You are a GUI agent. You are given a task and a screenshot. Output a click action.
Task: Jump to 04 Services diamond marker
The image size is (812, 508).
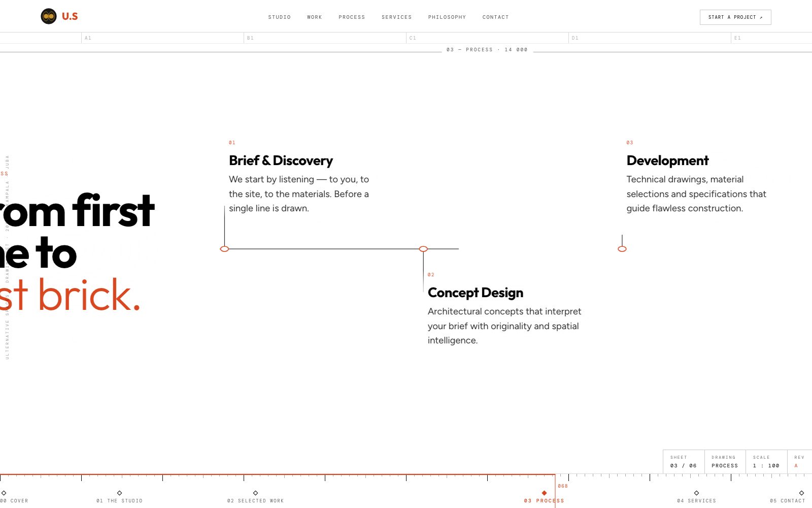point(696,493)
